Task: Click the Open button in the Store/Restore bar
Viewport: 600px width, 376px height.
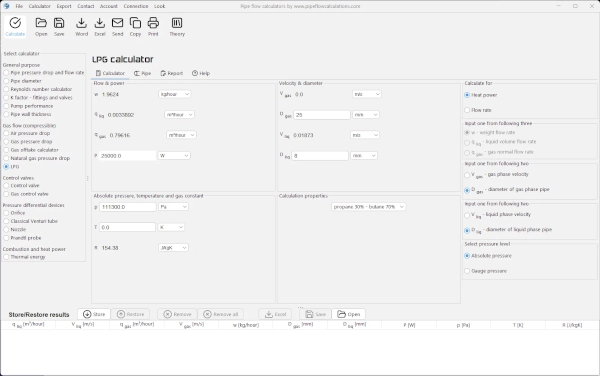Action: pos(349,314)
